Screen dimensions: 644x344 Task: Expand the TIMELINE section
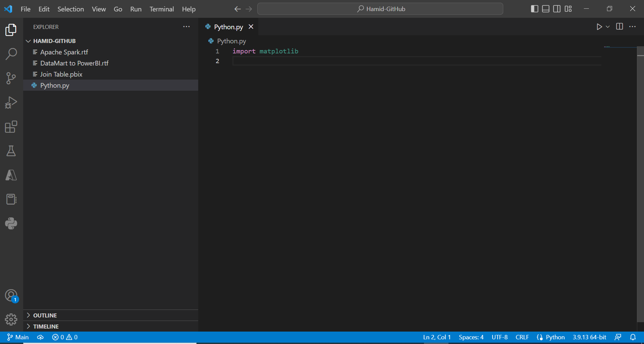click(x=111, y=326)
